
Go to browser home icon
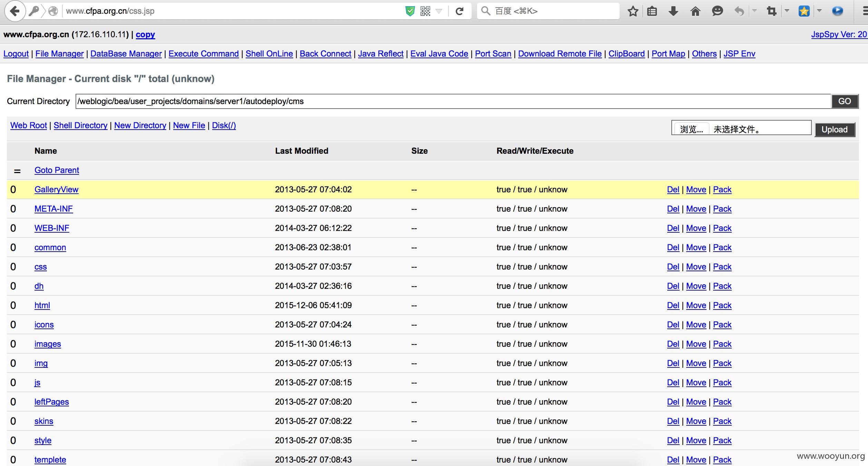tap(695, 11)
